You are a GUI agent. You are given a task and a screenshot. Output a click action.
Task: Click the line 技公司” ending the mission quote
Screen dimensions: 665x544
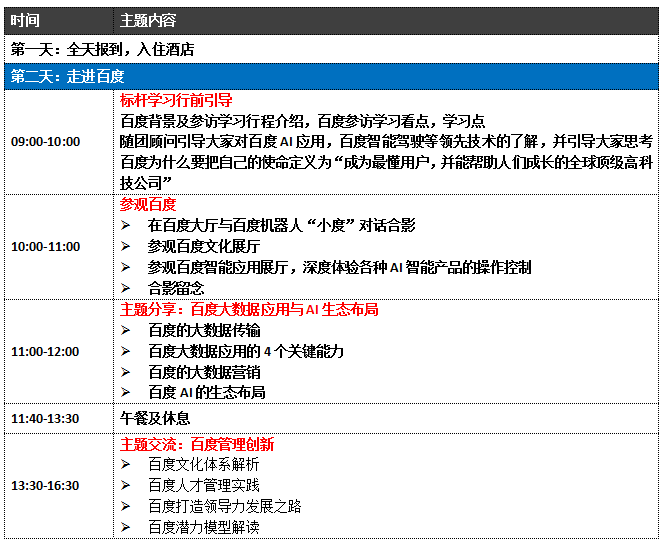(146, 183)
